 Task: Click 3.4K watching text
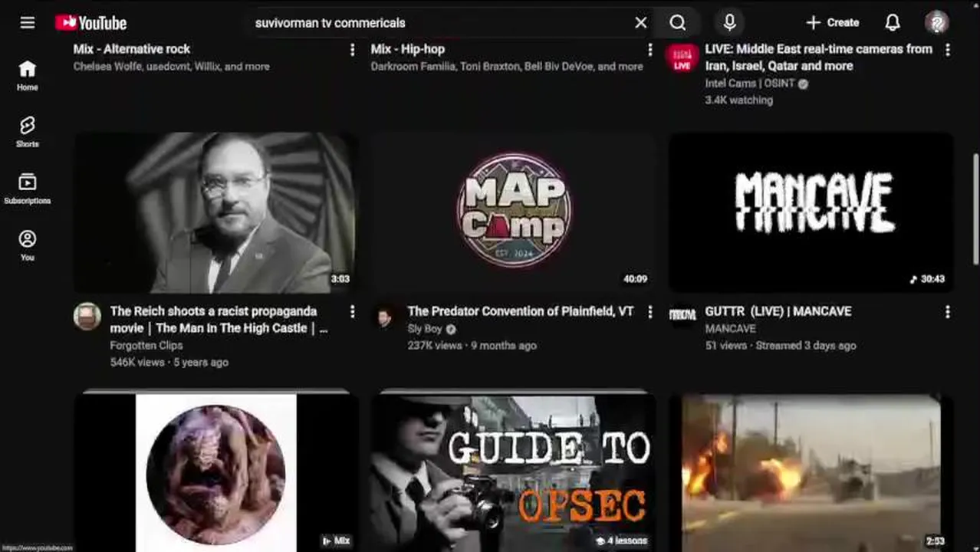[739, 100]
